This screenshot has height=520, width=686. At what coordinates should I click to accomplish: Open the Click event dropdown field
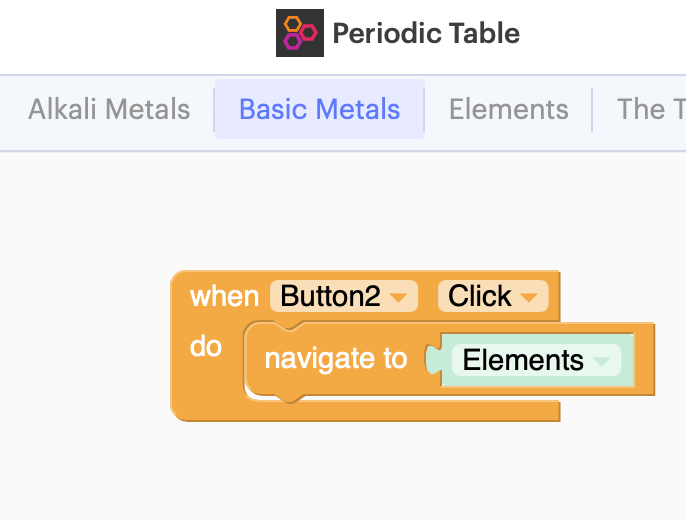(x=492, y=297)
